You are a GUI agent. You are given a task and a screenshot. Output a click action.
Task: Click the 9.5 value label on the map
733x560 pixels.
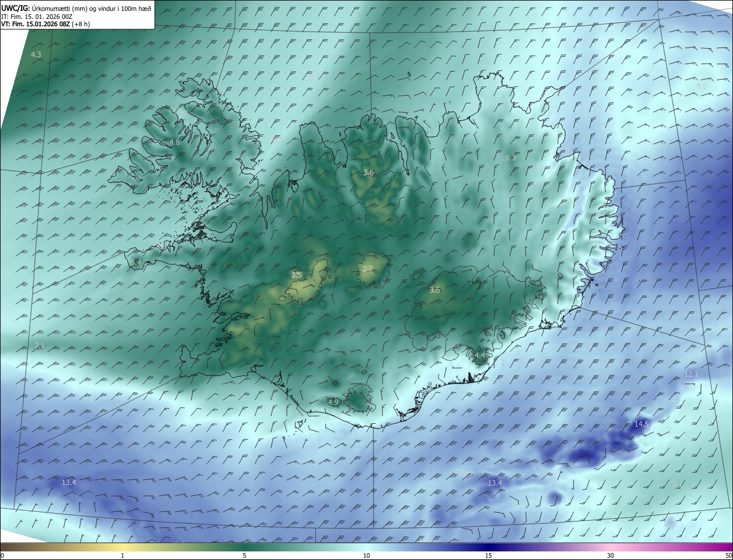pyautogui.click(x=702, y=86)
